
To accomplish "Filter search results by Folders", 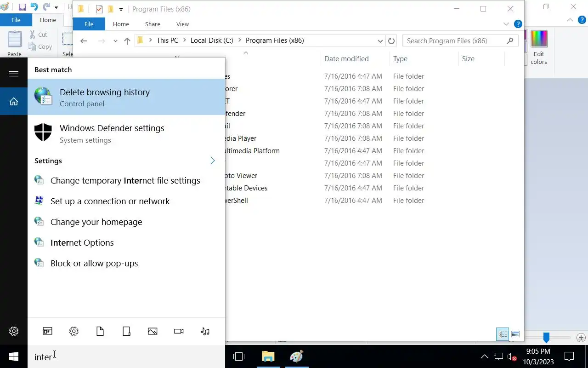I will (x=126, y=331).
